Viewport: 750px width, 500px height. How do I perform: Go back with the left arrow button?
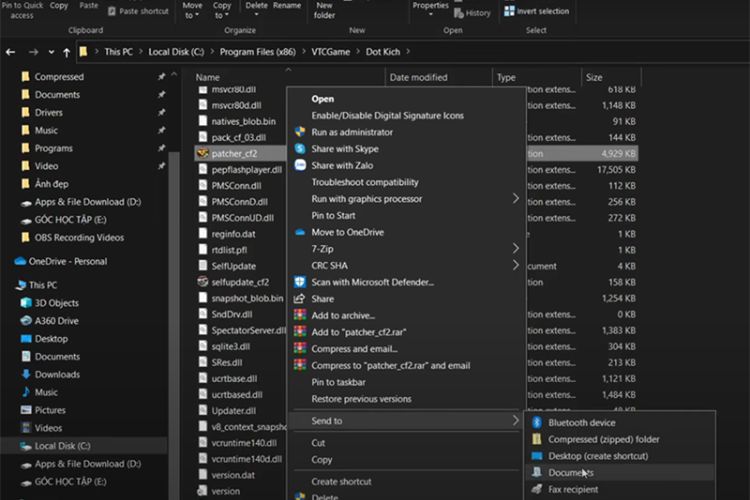11,52
